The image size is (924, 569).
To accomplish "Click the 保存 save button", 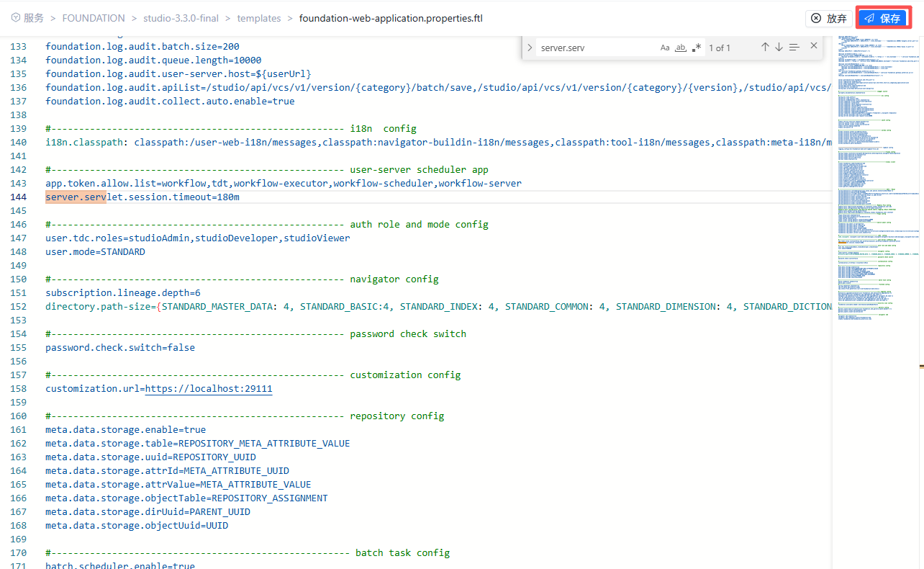I will 883,18.
